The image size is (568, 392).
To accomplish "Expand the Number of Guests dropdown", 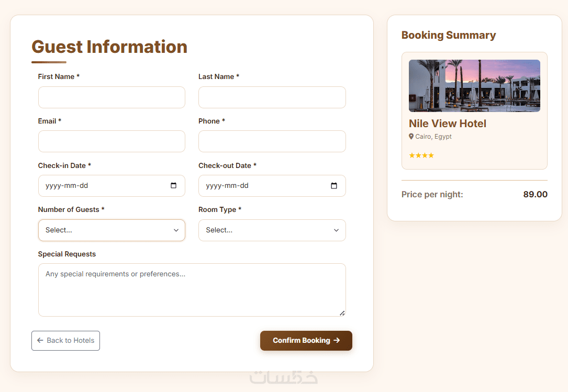I will 112,230.
